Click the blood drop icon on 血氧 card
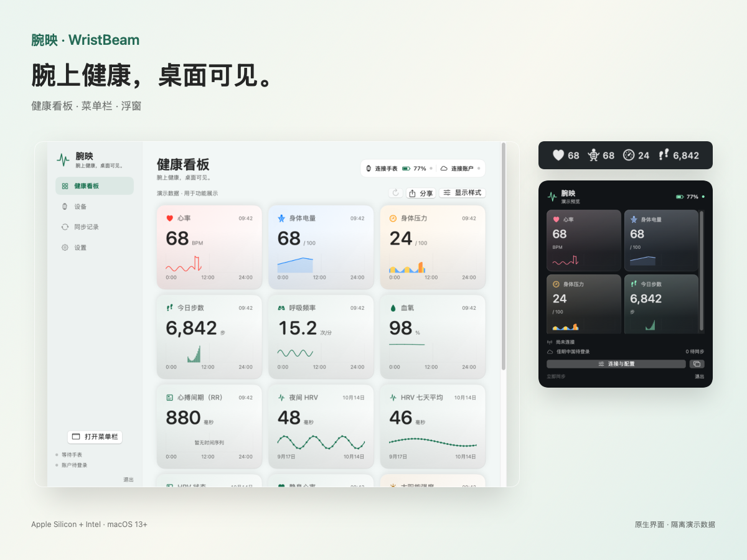This screenshot has width=747, height=560. tap(393, 308)
